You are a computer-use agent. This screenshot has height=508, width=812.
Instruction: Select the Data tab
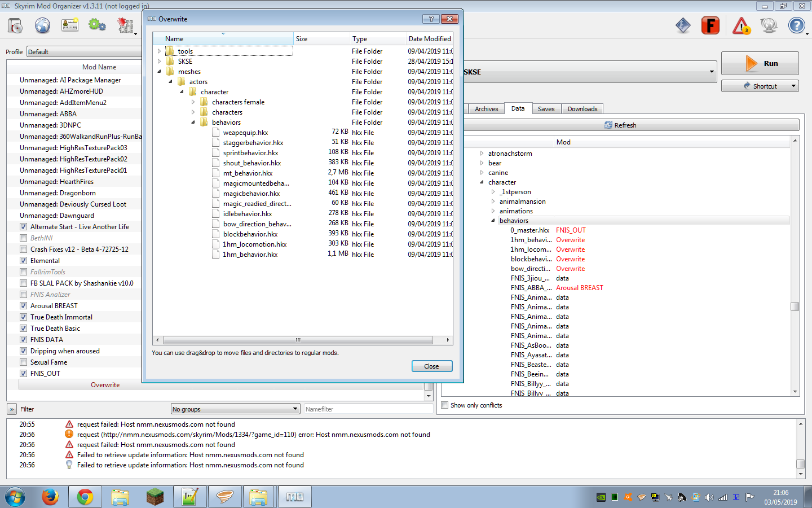point(518,108)
